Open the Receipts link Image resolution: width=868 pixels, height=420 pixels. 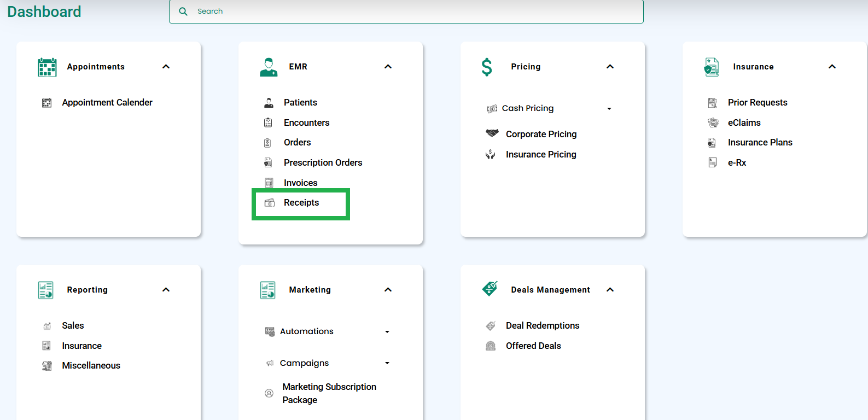(301, 203)
